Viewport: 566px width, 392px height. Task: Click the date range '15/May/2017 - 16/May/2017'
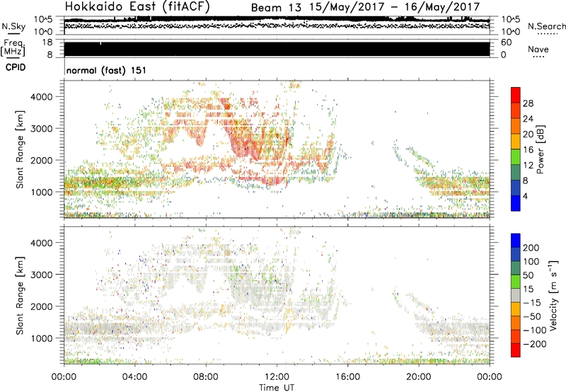[x=395, y=7]
